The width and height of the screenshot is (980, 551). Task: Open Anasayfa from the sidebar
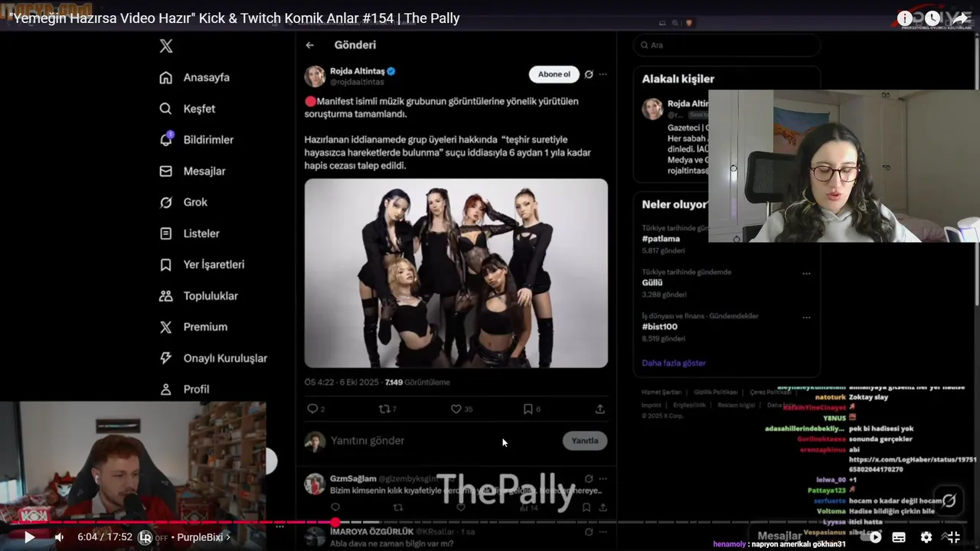[x=194, y=77]
